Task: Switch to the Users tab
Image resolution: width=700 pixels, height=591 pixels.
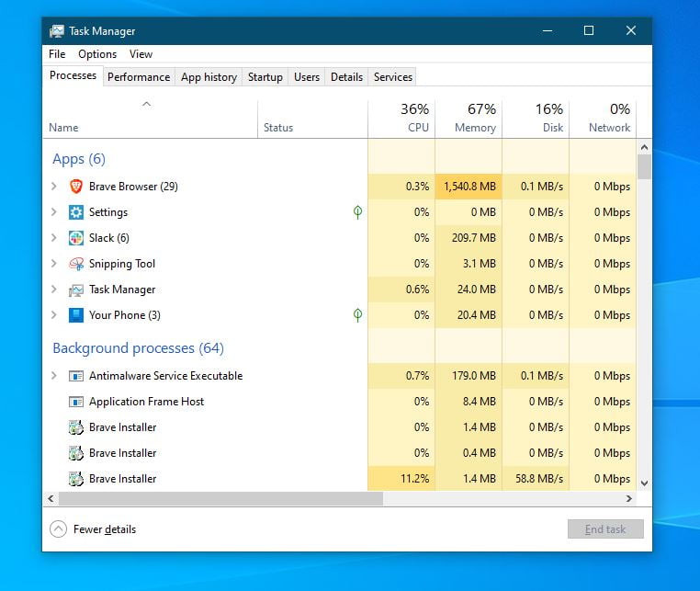Action: coord(307,77)
